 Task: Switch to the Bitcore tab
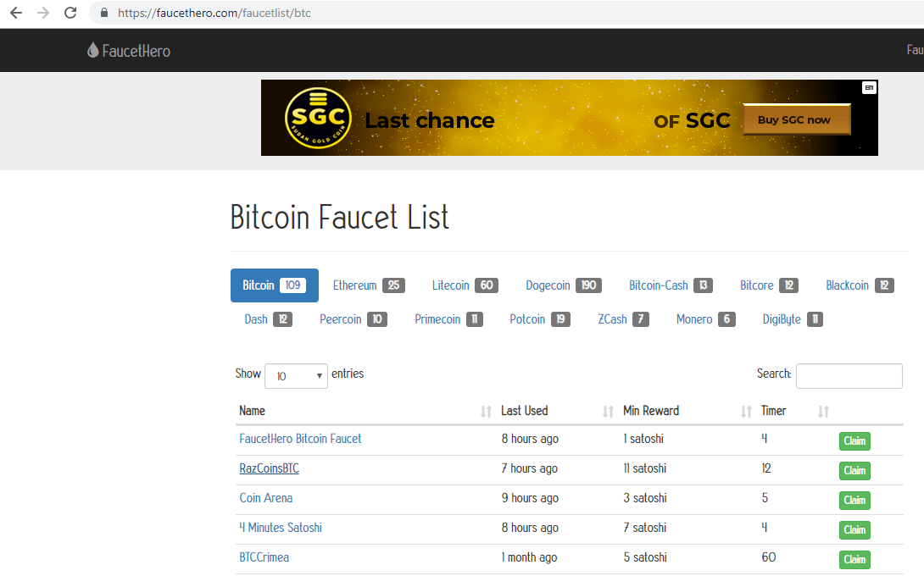point(769,285)
